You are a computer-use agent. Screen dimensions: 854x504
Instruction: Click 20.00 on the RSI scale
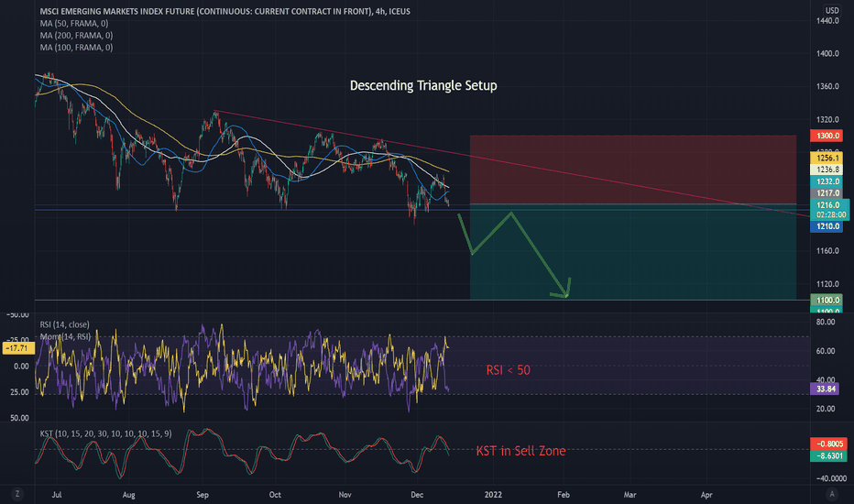pos(826,409)
